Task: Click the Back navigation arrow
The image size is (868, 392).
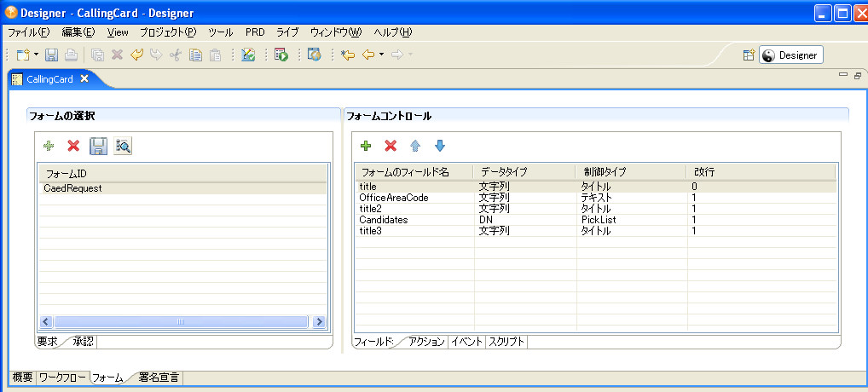Action: [x=368, y=55]
